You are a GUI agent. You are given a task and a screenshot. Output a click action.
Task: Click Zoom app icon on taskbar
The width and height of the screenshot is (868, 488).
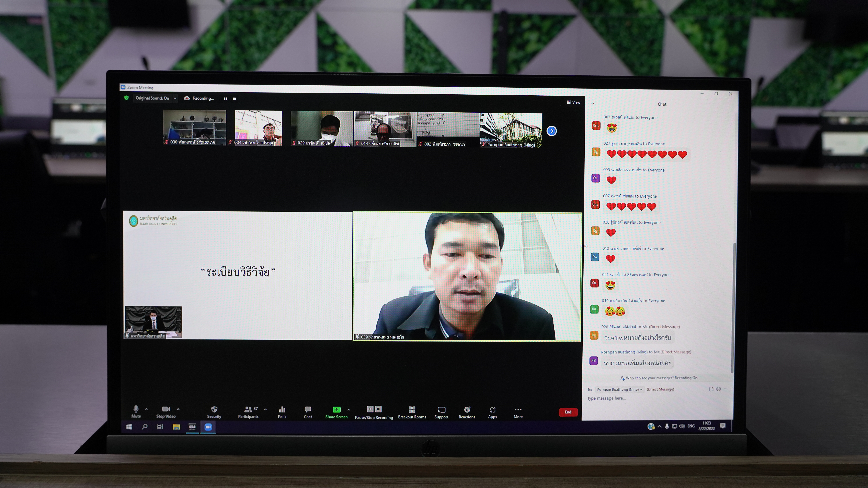coord(208,427)
